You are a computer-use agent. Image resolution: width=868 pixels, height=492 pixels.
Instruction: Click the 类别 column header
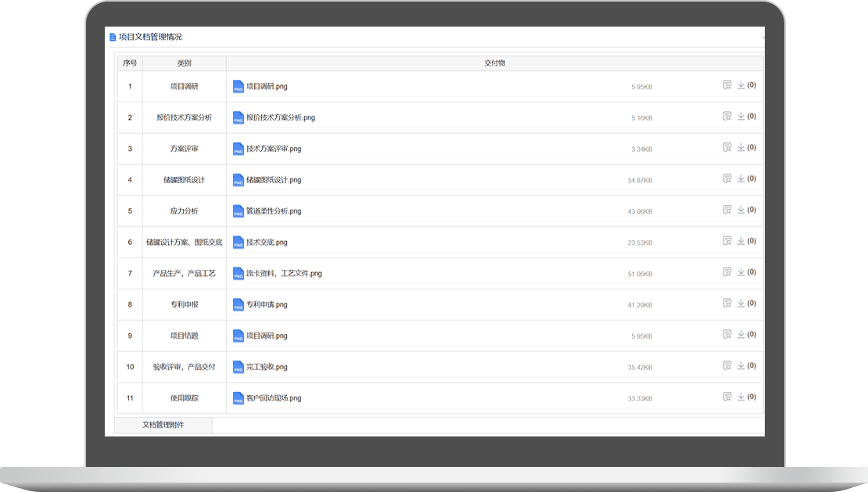click(184, 63)
